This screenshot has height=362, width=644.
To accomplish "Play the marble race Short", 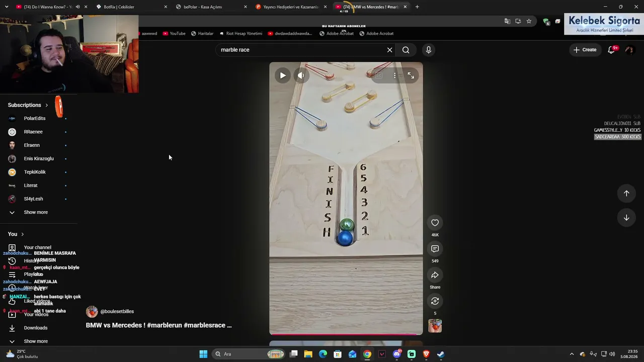I will pyautogui.click(x=283, y=75).
